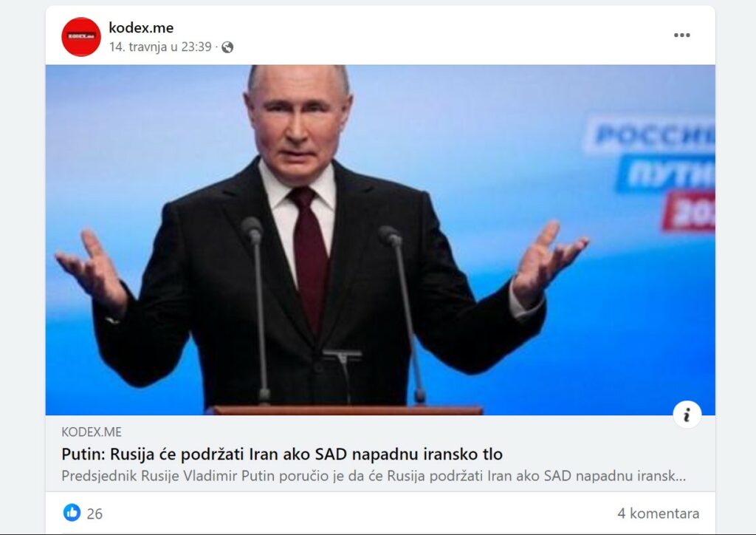Click the red '20' sign in the photo
Viewport: 756px width, 535px height.
[690, 211]
